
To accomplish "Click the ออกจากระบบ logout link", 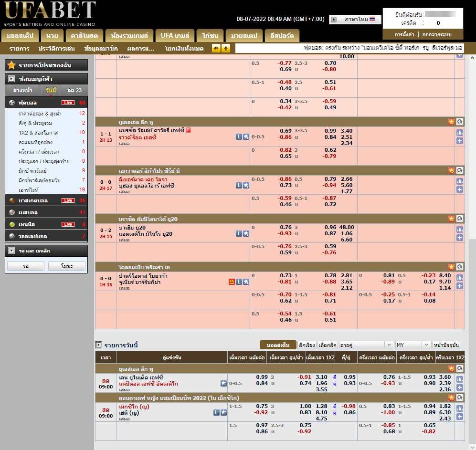I will coord(437,34).
